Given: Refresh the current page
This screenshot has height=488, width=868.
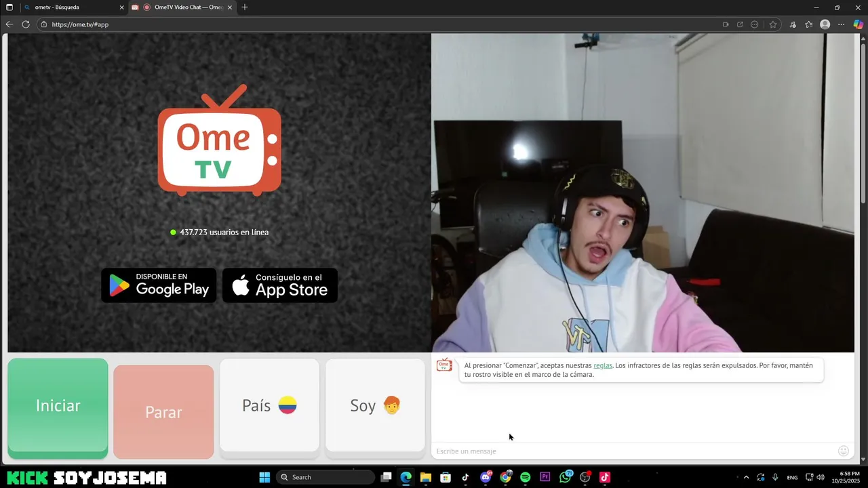Looking at the screenshot, I should [26, 24].
